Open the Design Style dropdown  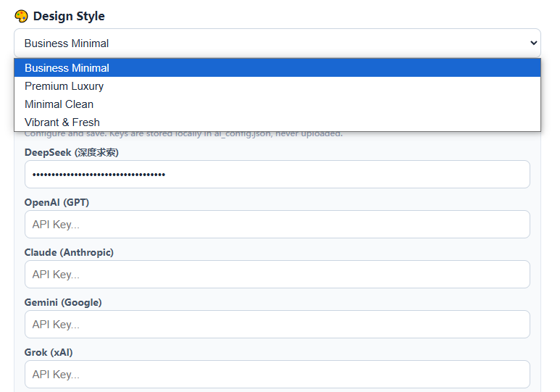click(x=277, y=43)
